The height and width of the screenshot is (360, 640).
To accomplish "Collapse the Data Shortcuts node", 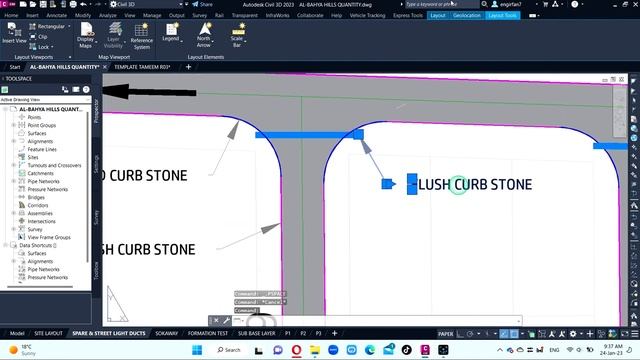I will pyautogui.click(x=6, y=245).
